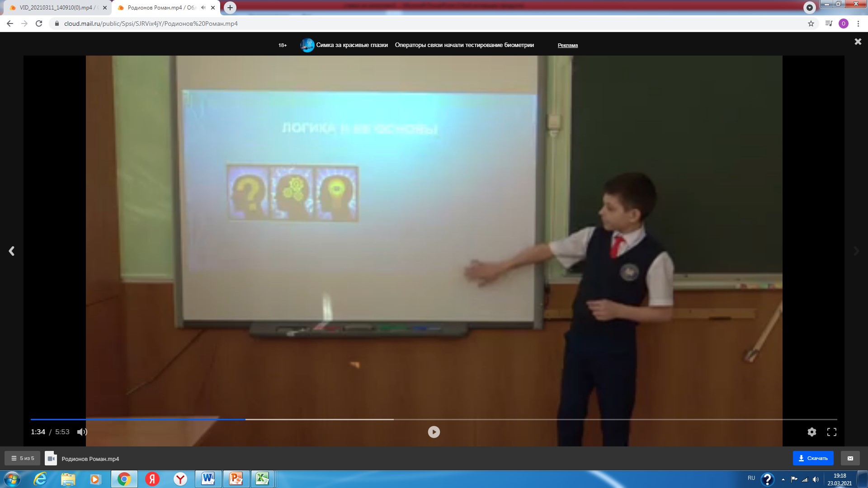Switch to VID_20210311_140910 tab
Image resolution: width=868 pixels, height=488 pixels.
54,8
